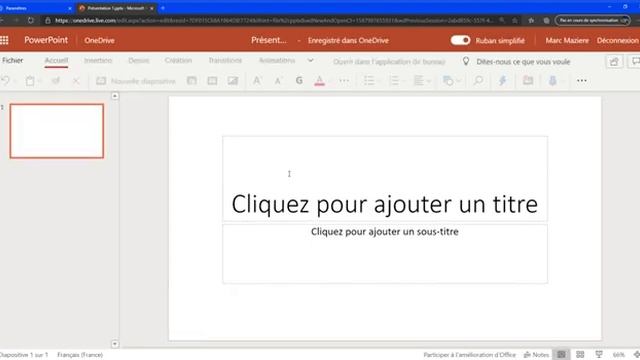Open the ribbon overflow three dots at far right
Screen dimensions: 640x360
point(582,81)
